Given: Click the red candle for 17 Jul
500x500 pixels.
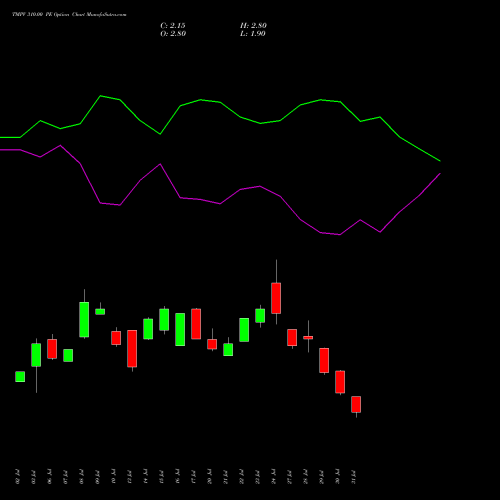Looking at the screenshot, I should tap(196, 324).
